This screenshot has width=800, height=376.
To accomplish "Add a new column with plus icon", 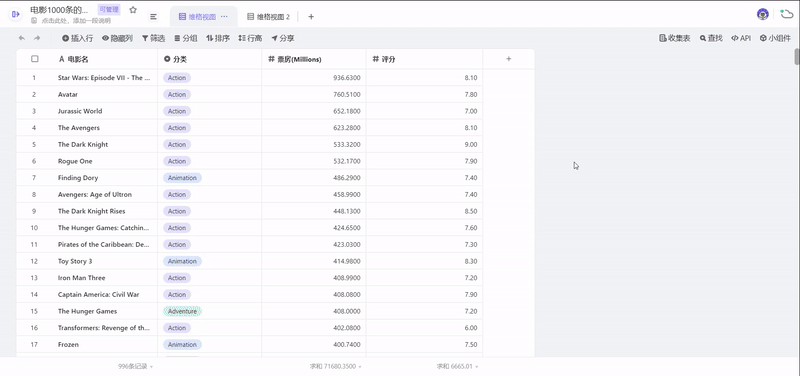I will point(509,59).
